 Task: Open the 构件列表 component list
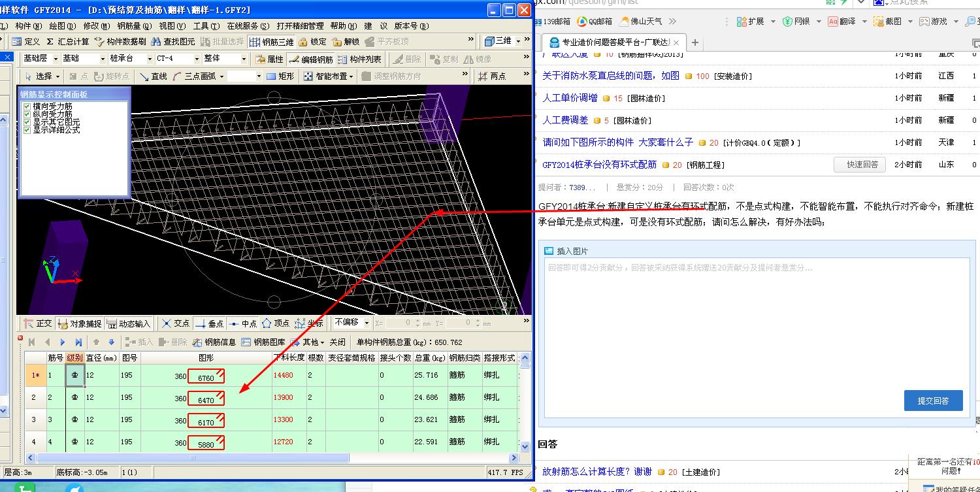pyautogui.click(x=359, y=59)
